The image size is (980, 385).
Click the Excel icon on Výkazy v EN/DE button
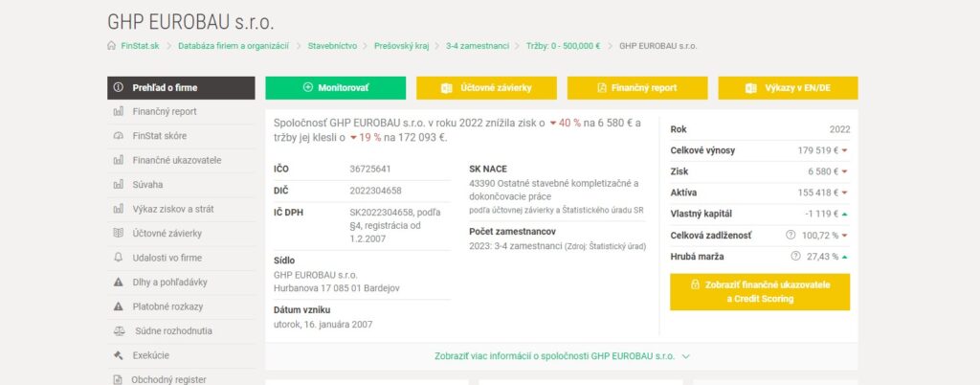click(751, 88)
